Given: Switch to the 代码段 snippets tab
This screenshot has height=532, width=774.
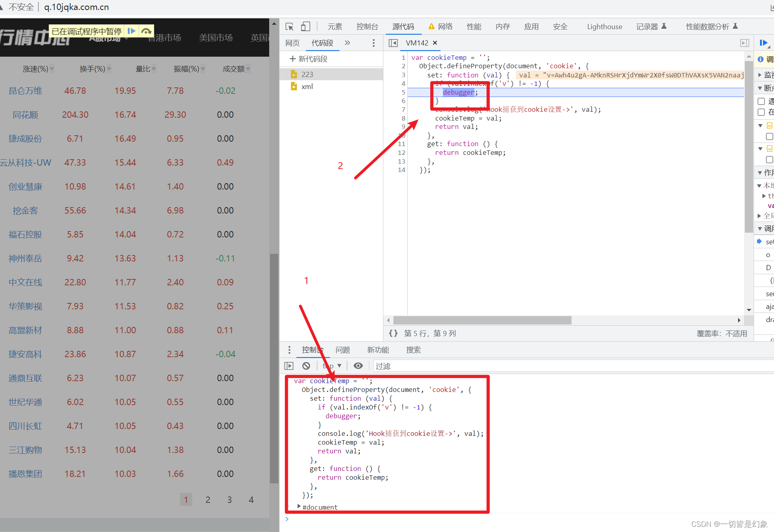Looking at the screenshot, I should [x=322, y=43].
